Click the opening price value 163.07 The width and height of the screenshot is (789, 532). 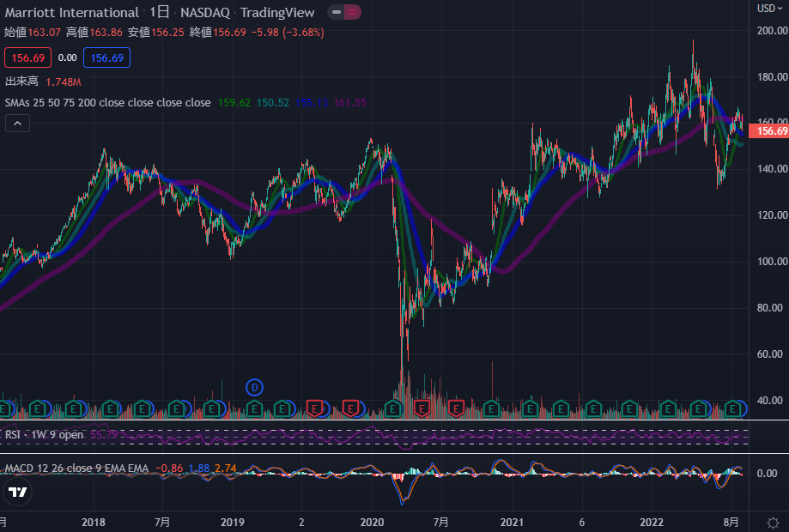45,33
